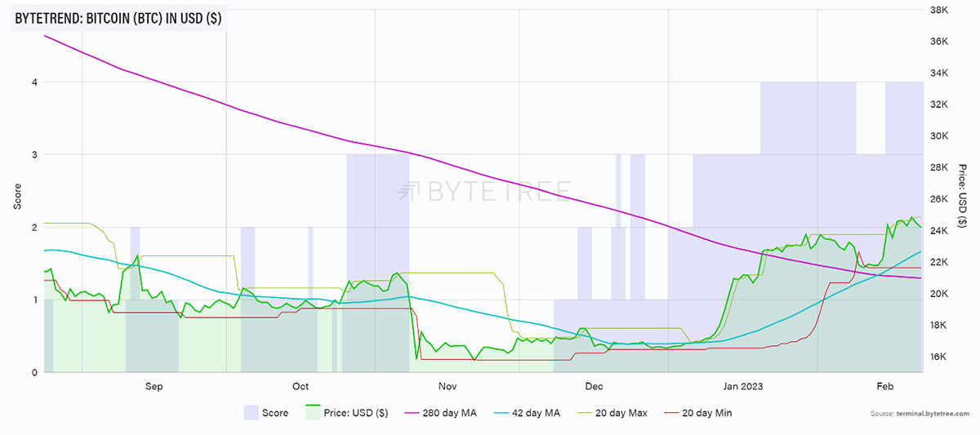
Task: Click the 30K price axis label
Action: 939,136
